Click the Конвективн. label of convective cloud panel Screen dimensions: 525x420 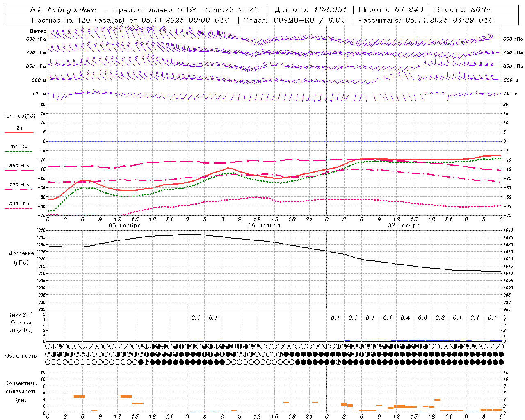point(21,383)
